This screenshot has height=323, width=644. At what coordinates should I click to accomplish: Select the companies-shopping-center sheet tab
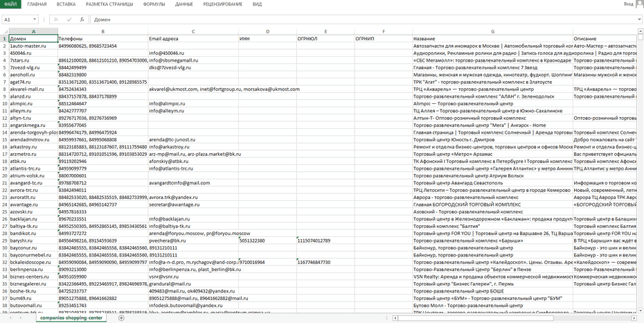tap(71, 318)
